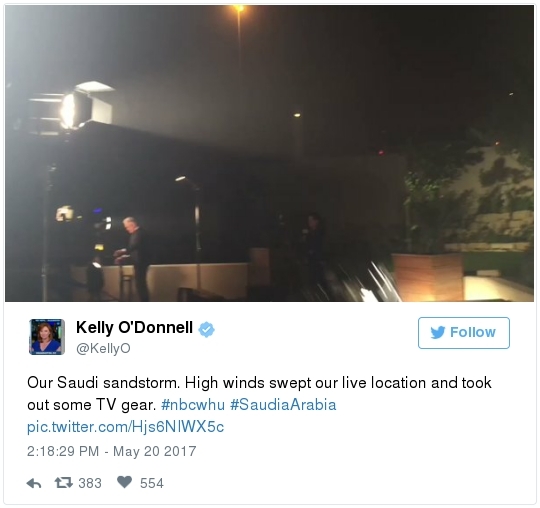Click the man standing in the video

click(136, 258)
